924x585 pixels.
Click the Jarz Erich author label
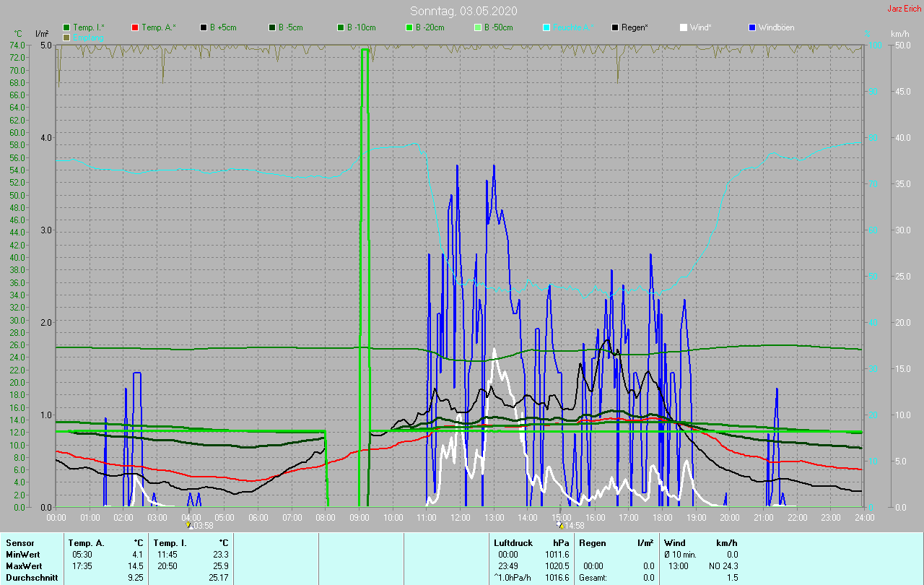coord(904,9)
